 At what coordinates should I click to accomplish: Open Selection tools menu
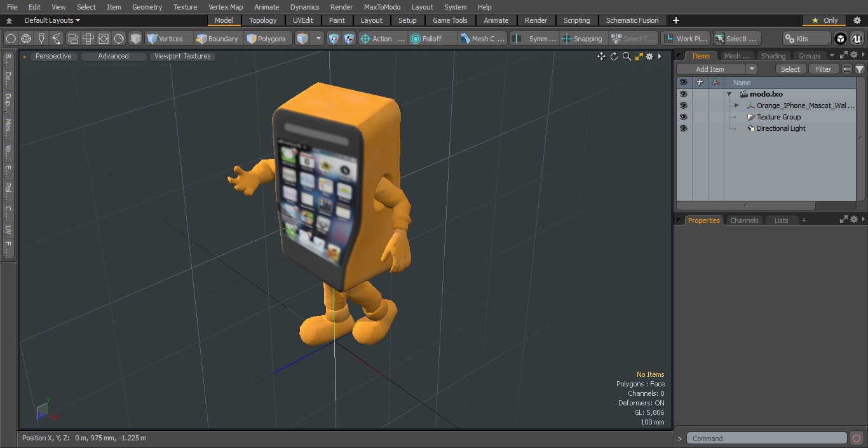(736, 39)
